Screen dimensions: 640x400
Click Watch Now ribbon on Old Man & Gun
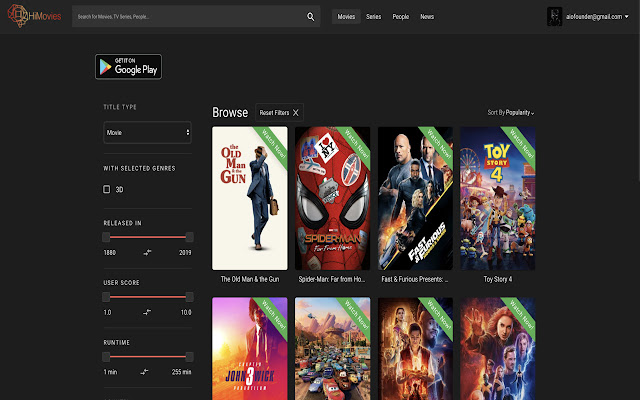[274, 144]
